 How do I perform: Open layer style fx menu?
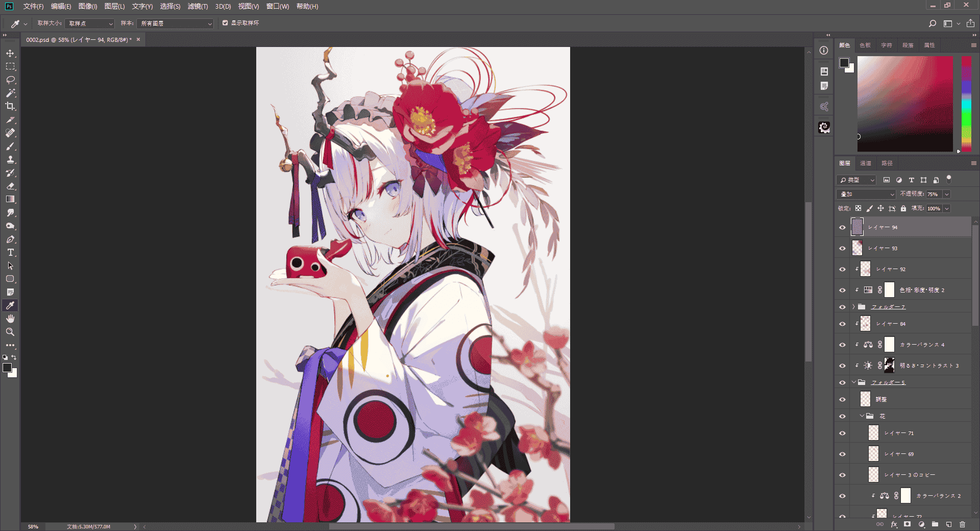pyautogui.click(x=894, y=524)
